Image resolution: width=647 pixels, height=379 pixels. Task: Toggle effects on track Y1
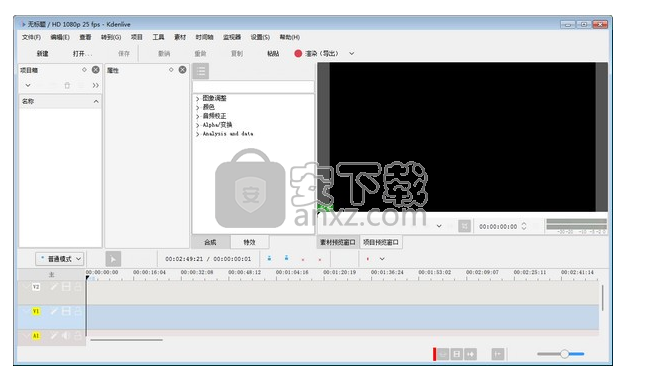point(54,311)
